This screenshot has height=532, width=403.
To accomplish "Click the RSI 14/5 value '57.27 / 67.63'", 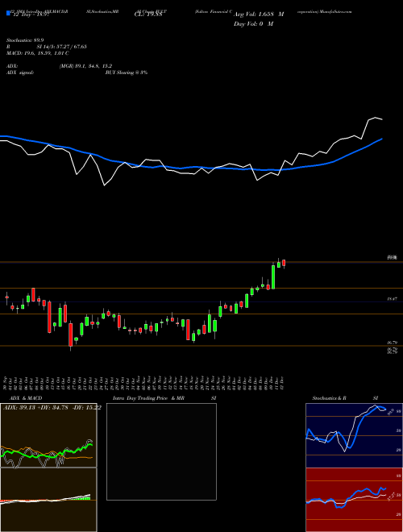I will click(70, 47).
